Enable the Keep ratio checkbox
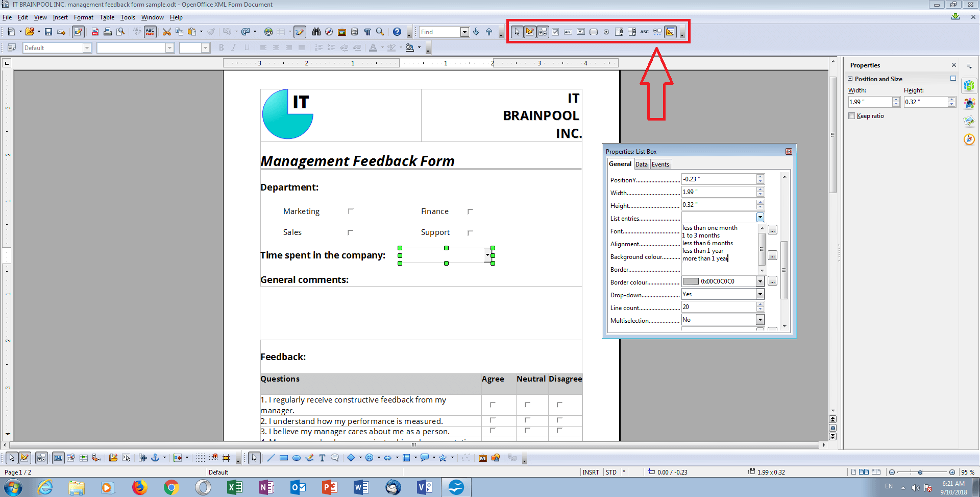 coord(851,116)
